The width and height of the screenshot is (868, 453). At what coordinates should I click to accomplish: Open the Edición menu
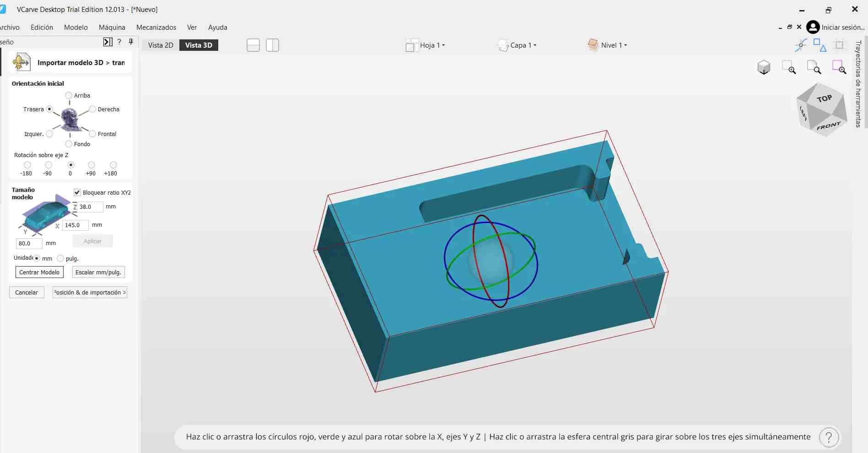point(42,27)
